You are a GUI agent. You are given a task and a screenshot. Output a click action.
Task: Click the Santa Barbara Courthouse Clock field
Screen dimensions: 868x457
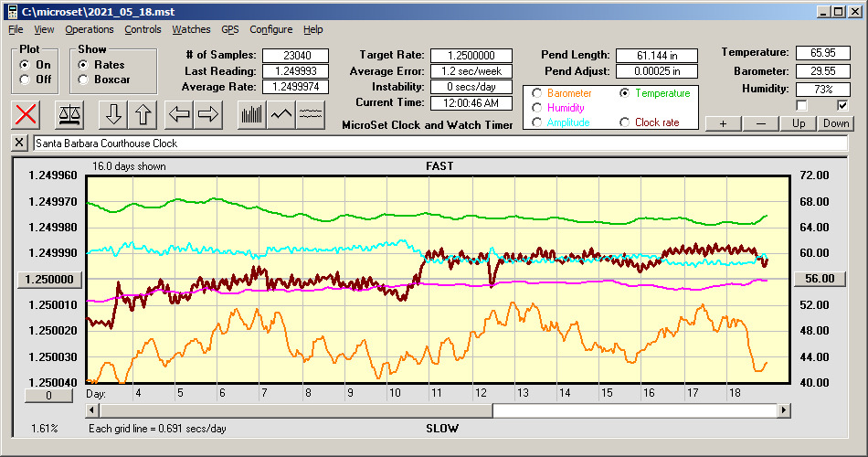[x=440, y=143]
